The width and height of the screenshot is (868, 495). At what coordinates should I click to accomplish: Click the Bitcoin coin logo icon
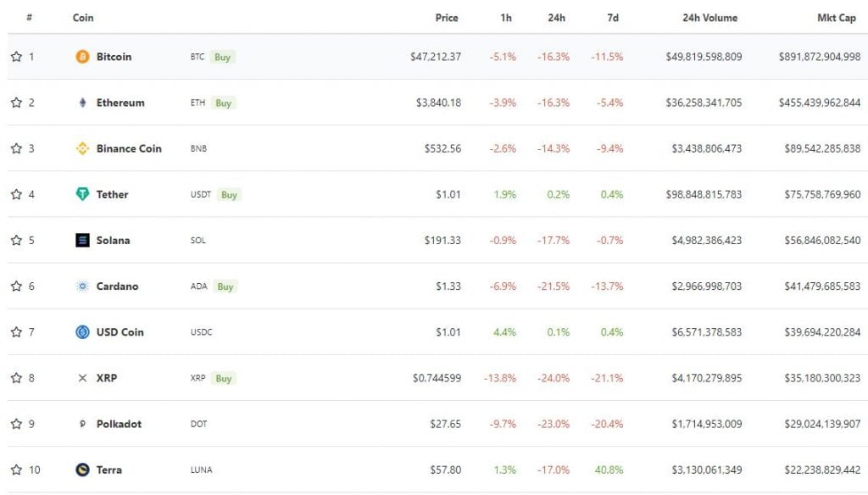click(x=82, y=57)
